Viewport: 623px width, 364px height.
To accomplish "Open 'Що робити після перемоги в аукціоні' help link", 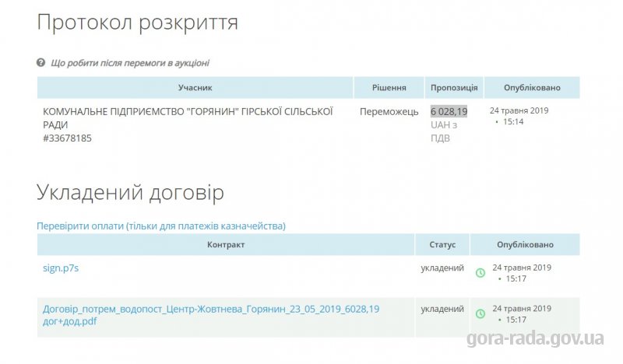I will coord(130,63).
